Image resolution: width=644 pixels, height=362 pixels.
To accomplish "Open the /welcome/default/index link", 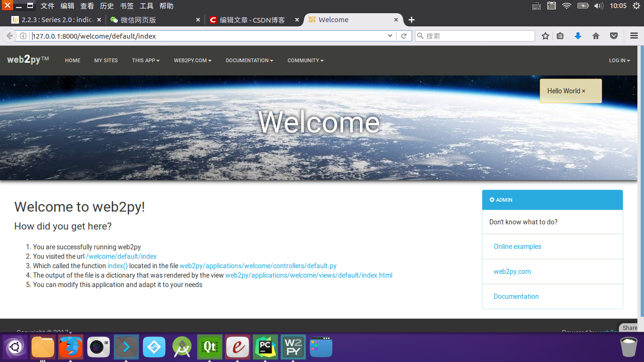I will [121, 256].
